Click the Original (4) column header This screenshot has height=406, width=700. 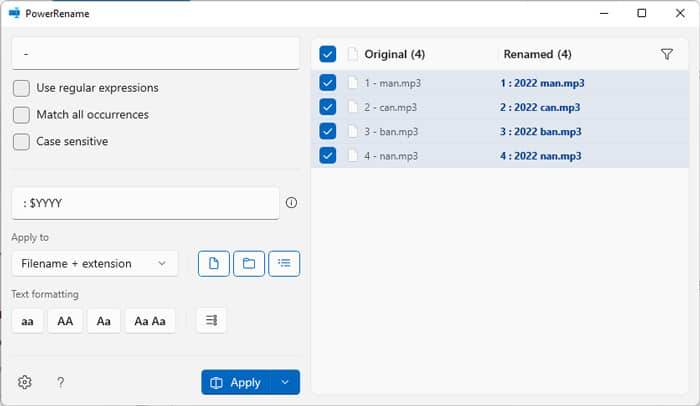pos(395,54)
